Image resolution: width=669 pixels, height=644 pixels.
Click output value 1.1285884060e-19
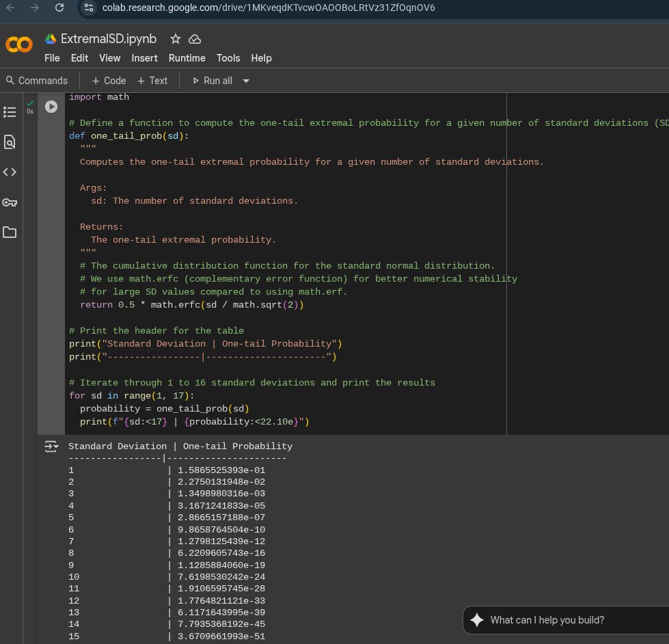[221, 565]
